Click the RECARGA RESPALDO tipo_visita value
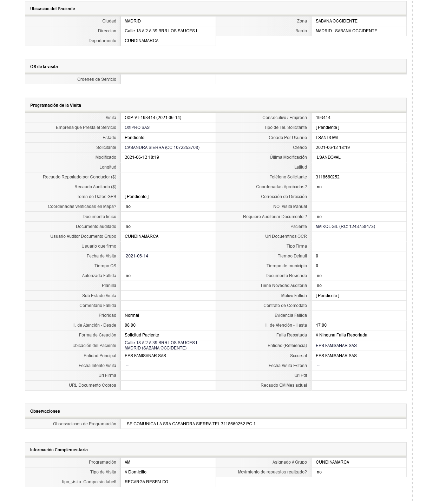The height and width of the screenshot is (504, 426). [x=146, y=482]
